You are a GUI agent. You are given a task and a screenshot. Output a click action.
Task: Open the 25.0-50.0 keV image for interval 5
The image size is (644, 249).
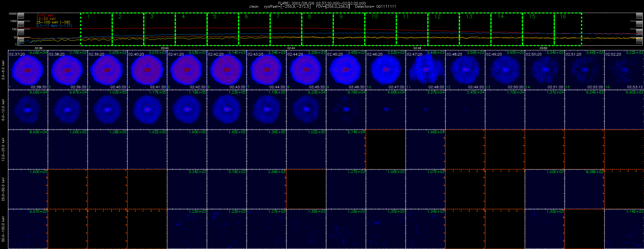(187, 189)
